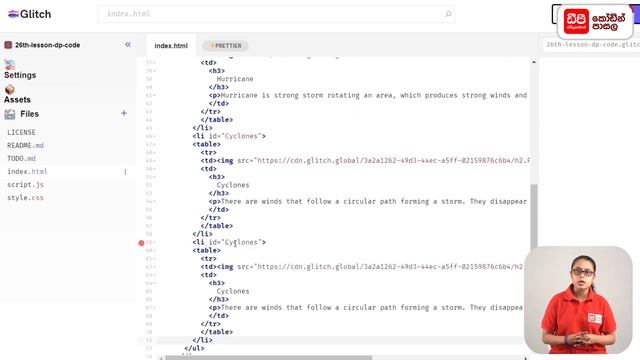Image resolution: width=640 pixels, height=360 pixels.
Task: Fold the table block at line 60
Action: point(154,251)
